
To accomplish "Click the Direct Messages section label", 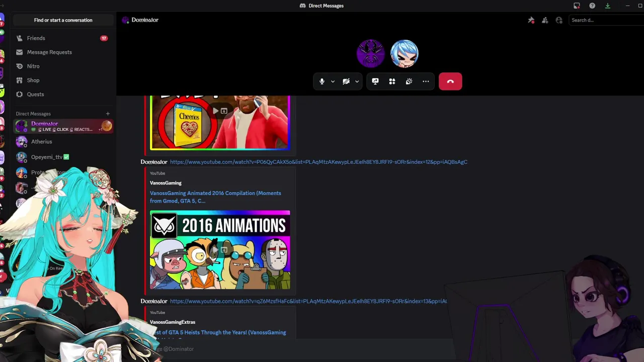I will 33,114.
